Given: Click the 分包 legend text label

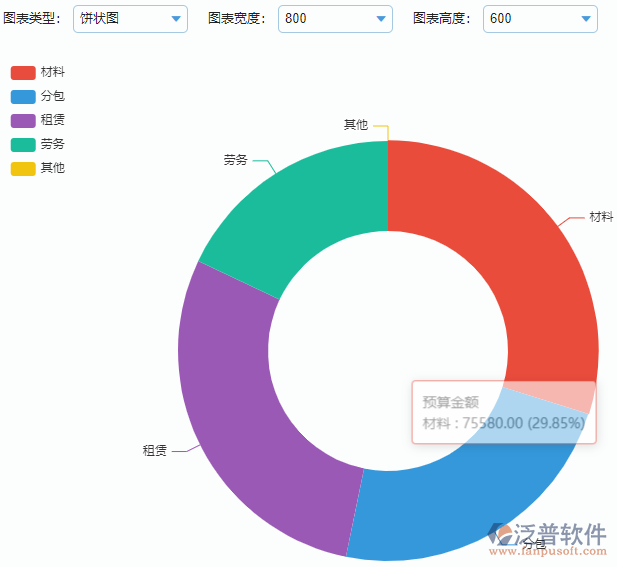Looking at the screenshot, I should pyautogui.click(x=53, y=97).
